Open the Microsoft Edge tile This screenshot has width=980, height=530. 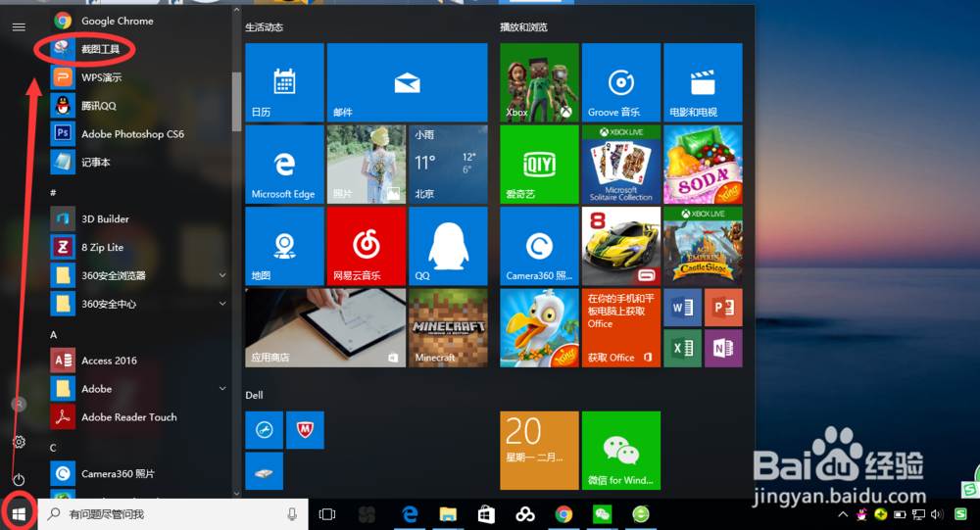click(284, 165)
